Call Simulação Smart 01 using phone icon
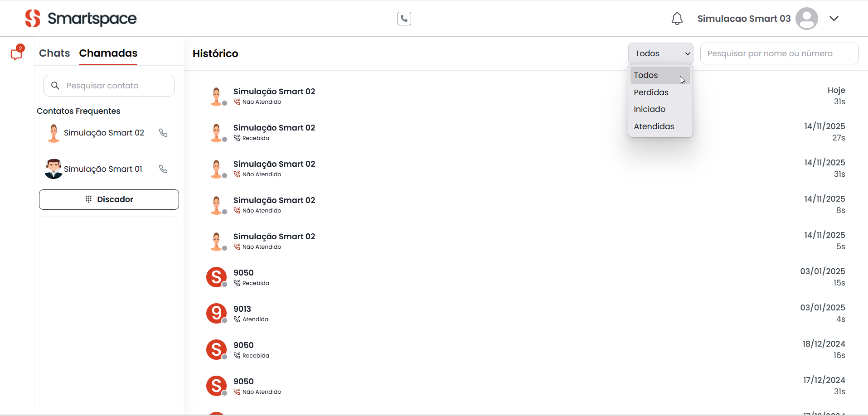This screenshot has height=416, width=868. tap(163, 169)
